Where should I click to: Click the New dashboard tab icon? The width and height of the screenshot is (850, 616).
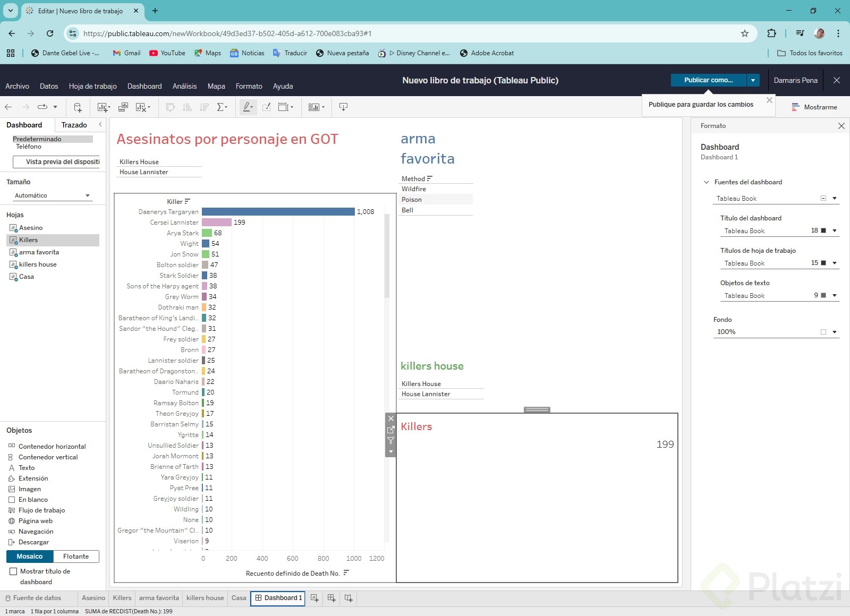(331, 598)
